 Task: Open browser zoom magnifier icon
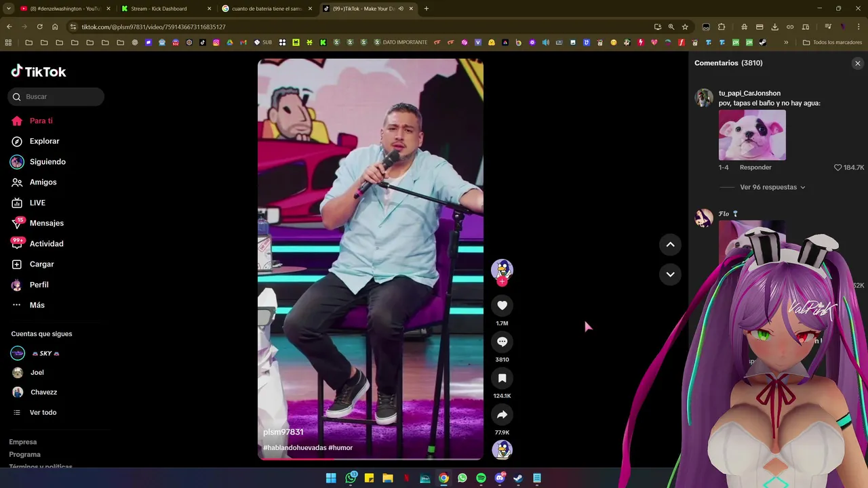pyautogui.click(x=671, y=27)
